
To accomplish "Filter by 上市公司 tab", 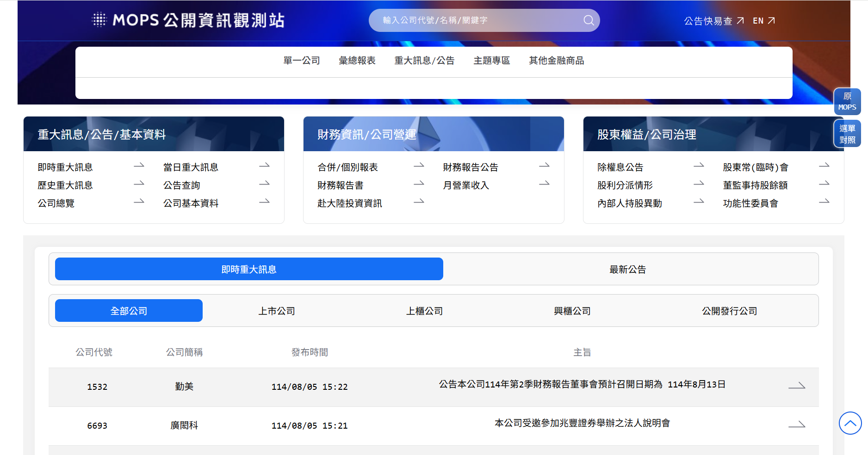I will 277,311.
